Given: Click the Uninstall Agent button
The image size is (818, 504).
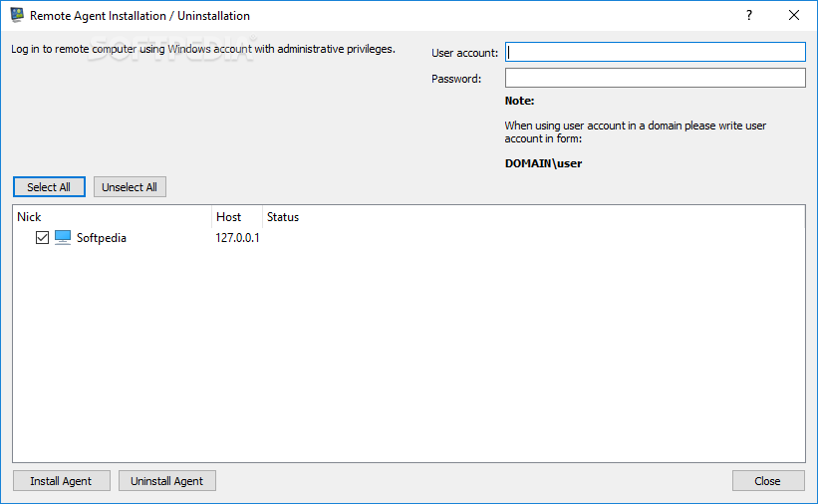Looking at the screenshot, I should 167,481.
